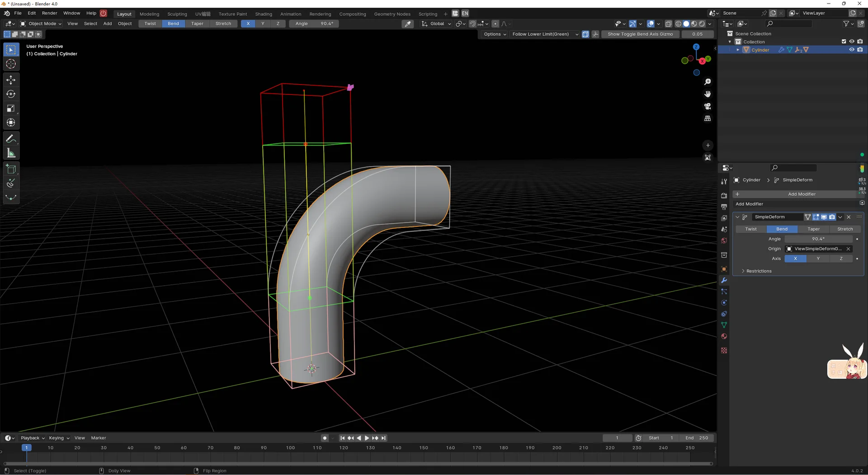Activate the Annotate tool
Screen dimensions: 868x475
11,138
